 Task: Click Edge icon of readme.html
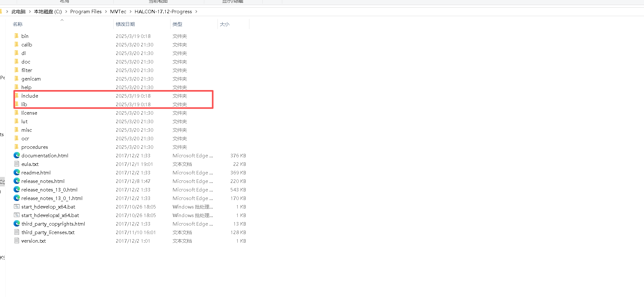(17, 172)
